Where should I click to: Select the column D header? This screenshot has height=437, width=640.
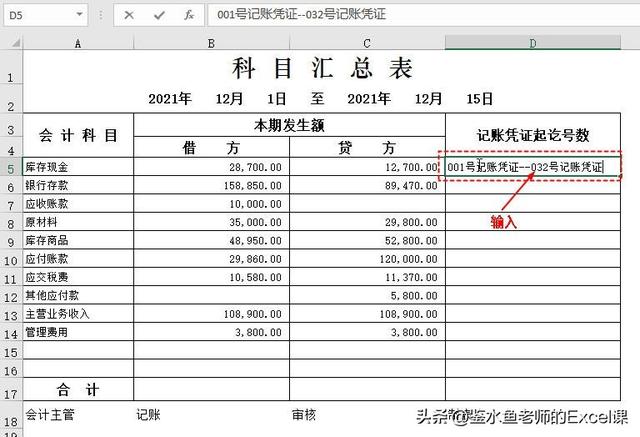click(532, 43)
